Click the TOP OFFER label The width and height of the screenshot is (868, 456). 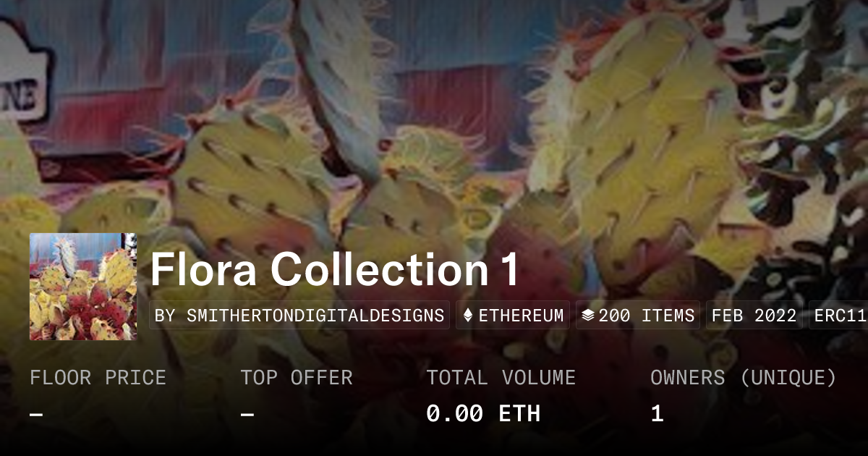tap(297, 378)
